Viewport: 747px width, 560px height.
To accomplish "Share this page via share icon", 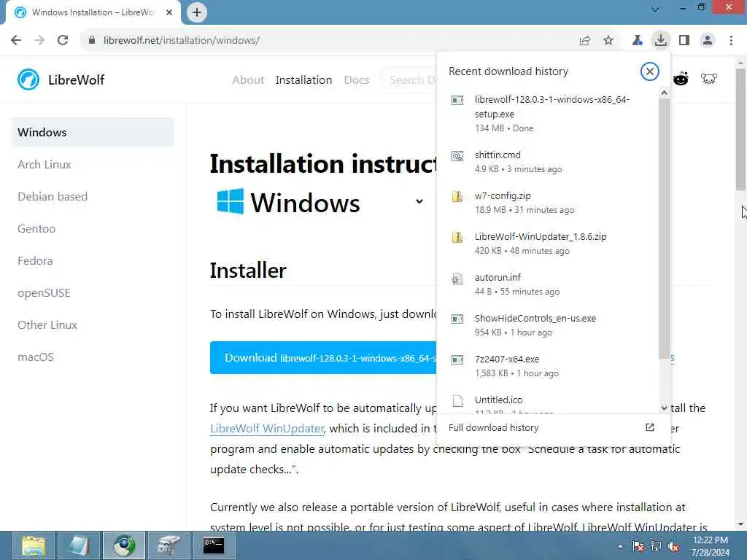I will [x=584, y=41].
